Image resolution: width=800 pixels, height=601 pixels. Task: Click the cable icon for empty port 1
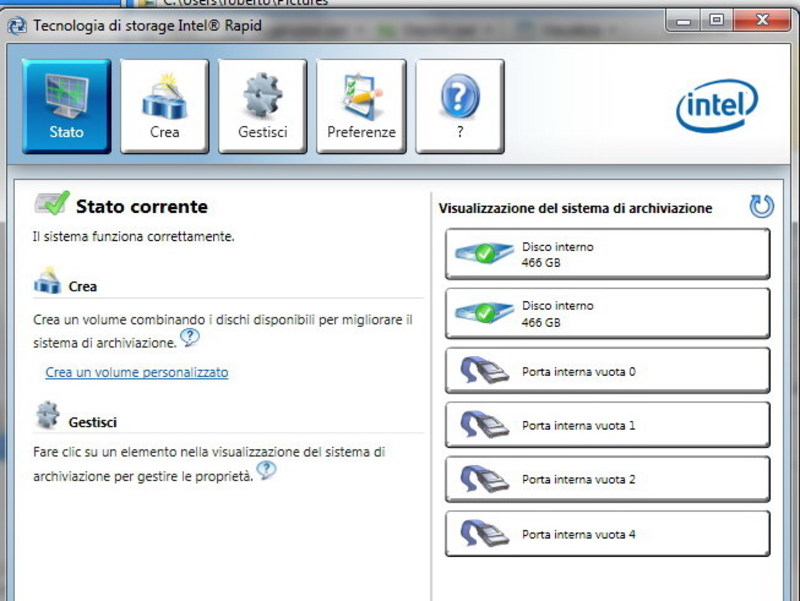click(485, 424)
